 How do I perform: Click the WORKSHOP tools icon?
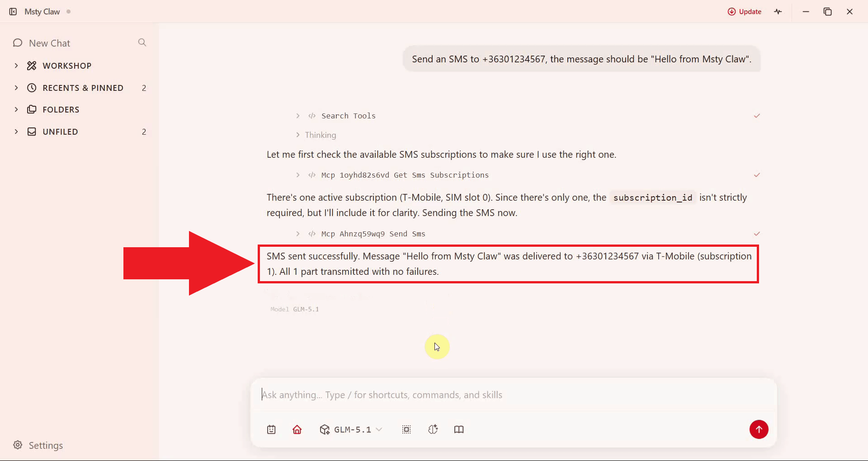click(x=32, y=66)
